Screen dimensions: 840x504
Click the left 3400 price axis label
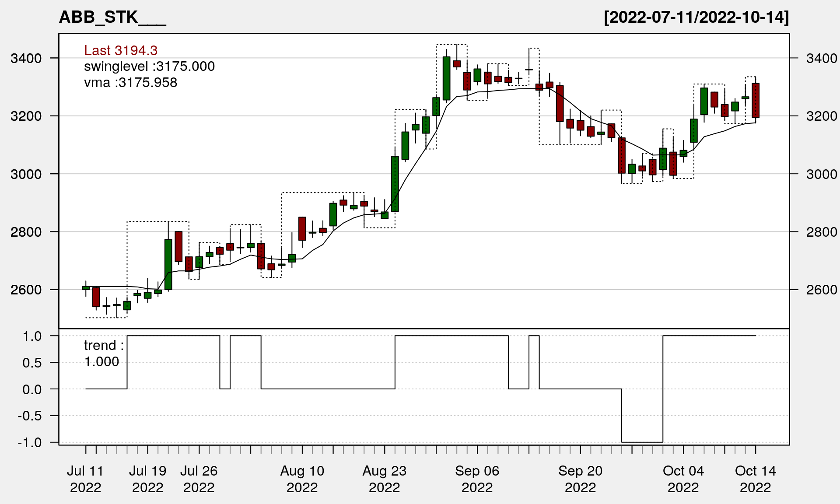coord(26,58)
